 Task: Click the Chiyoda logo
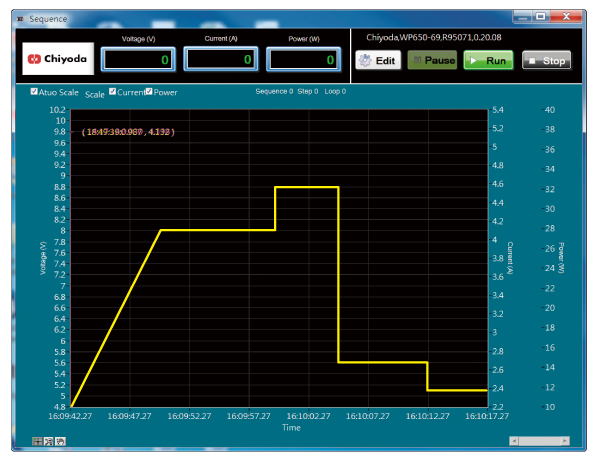[57, 60]
